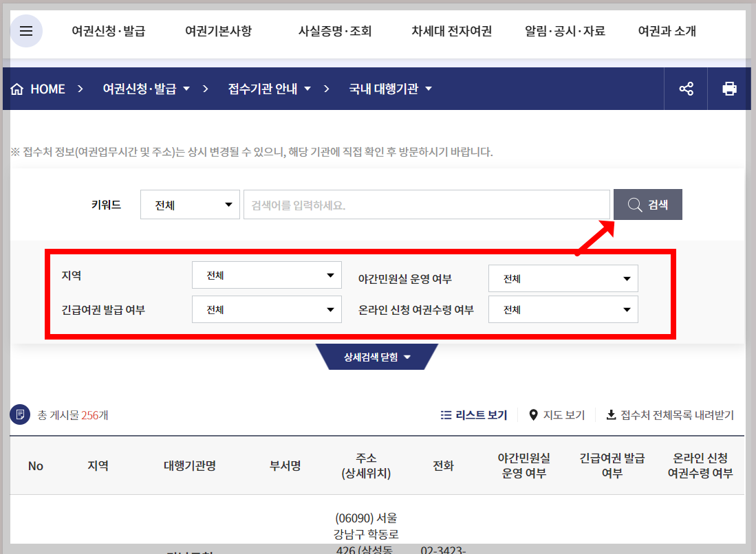
Task: Open the 긴급여권 발급 여부 dropdown
Action: (x=267, y=309)
